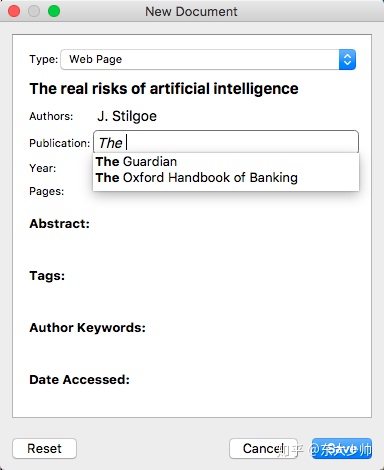Screen dimensions: 384x470
Task: Edit the J. Stilgoe author entry
Action: pyautogui.click(x=127, y=116)
